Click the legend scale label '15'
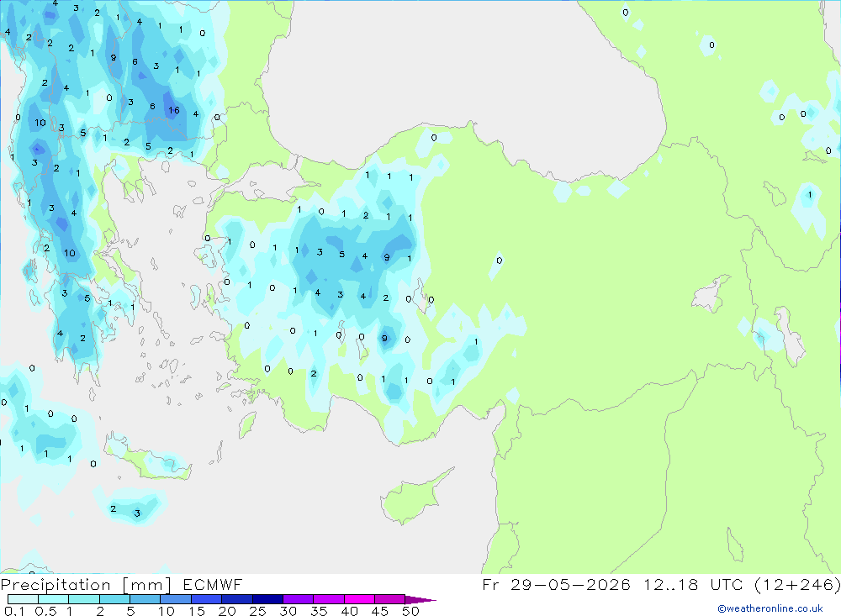The width and height of the screenshot is (841, 616). [197, 611]
